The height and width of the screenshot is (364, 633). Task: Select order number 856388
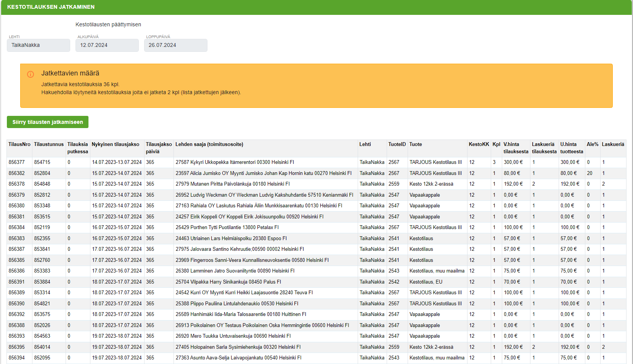click(17, 325)
